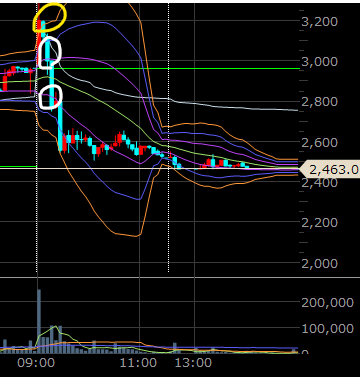Viewport: 360px width, 377px height.
Task: Select the 13:00 time axis label
Action: point(193,363)
